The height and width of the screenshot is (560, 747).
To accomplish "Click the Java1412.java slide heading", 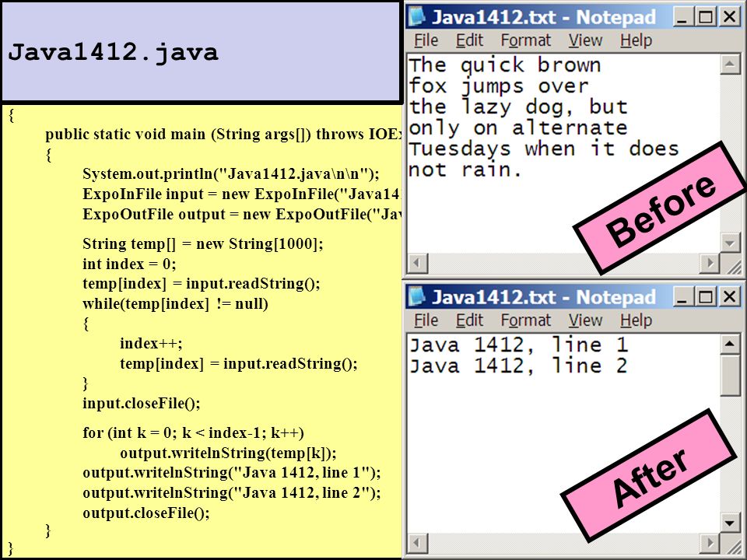I will click(113, 53).
